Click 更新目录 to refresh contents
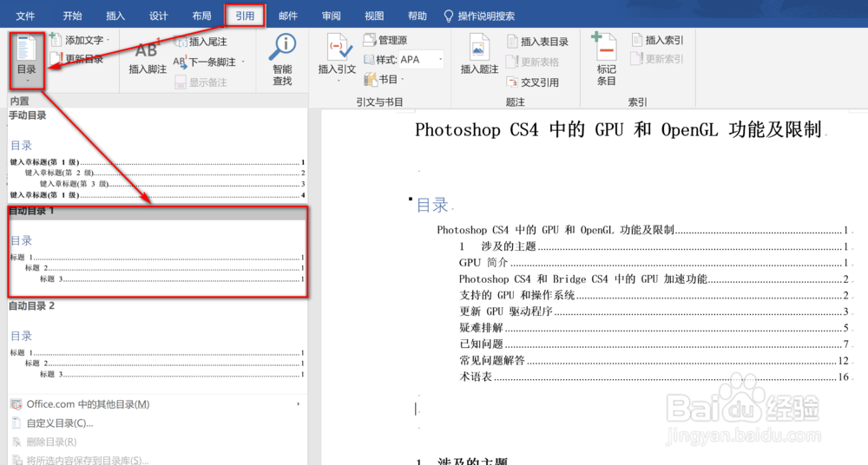This screenshot has width=868, height=465. [77, 59]
